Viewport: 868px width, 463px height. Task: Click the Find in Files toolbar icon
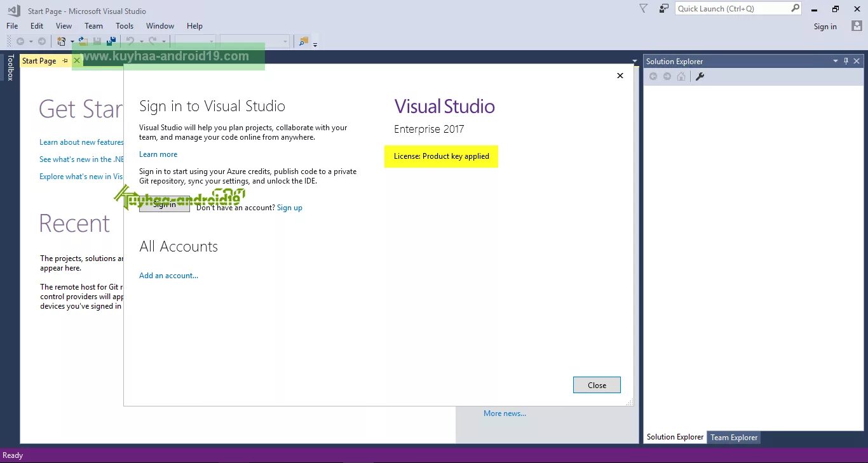304,41
